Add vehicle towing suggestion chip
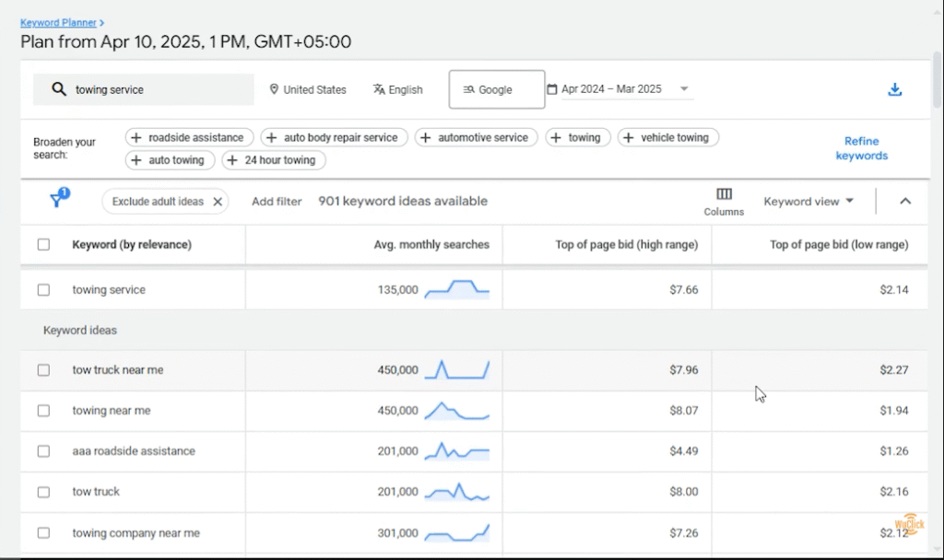The height and width of the screenshot is (560, 944). tap(668, 138)
